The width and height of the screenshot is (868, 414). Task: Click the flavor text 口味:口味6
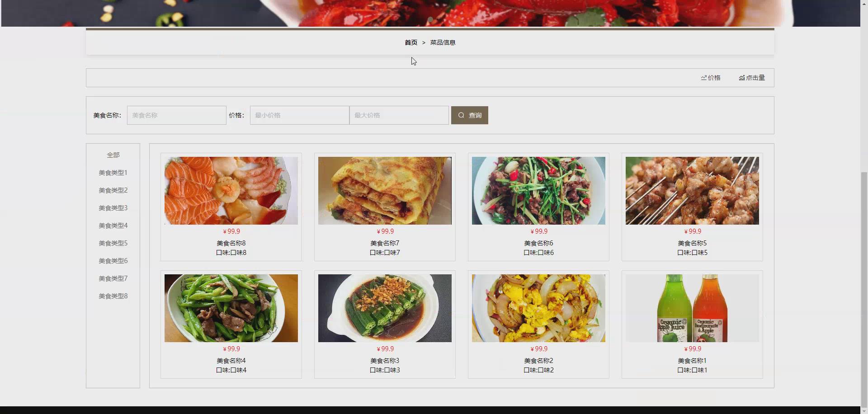(538, 253)
